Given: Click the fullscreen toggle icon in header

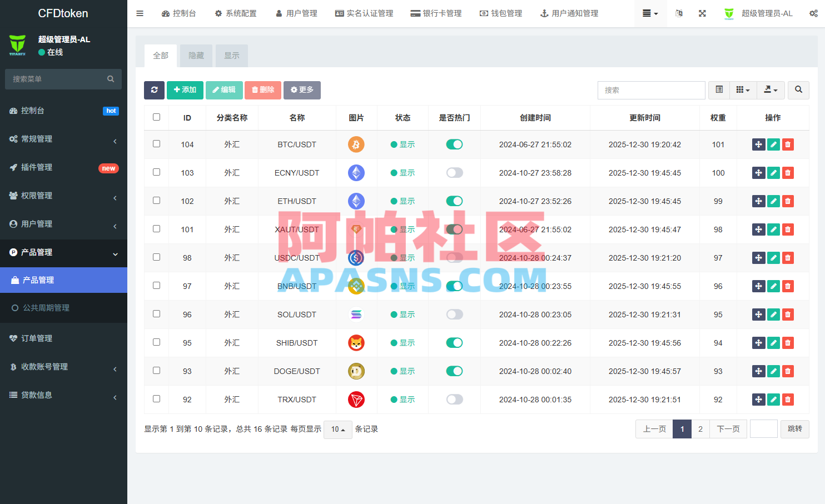Looking at the screenshot, I should [x=703, y=13].
